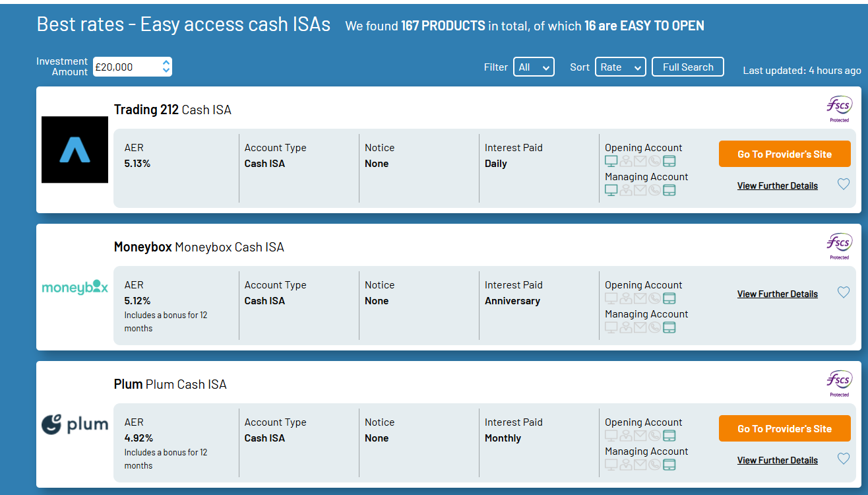
Task: Click Moneybox Managing Account mobile app icon
Action: tap(669, 327)
